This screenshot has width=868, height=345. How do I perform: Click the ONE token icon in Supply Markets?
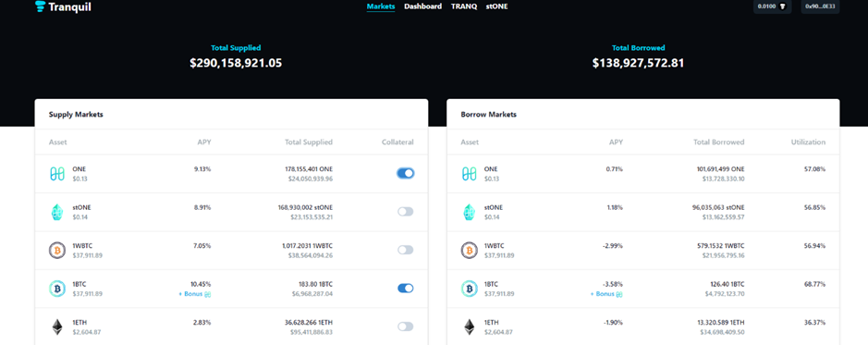57,173
